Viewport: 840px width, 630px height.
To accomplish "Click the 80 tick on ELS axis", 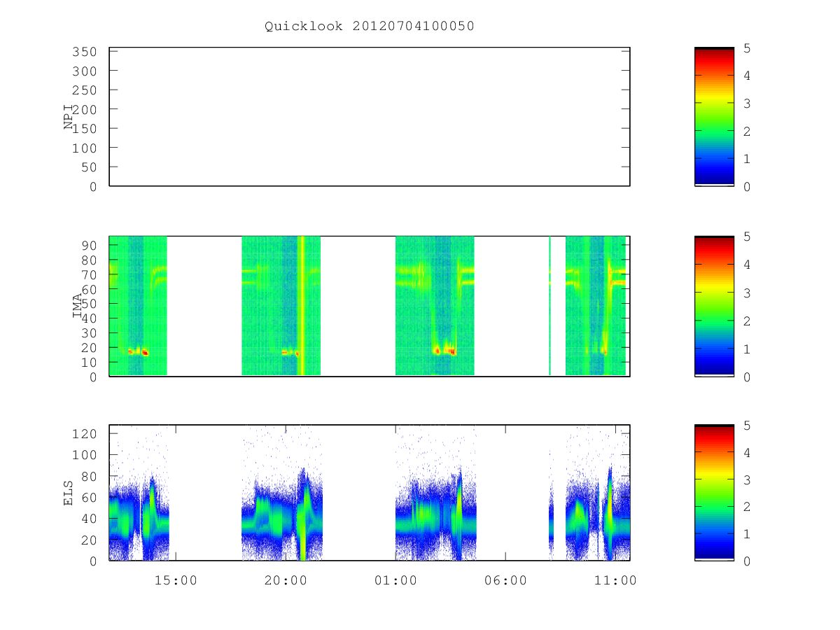I will click(88, 477).
